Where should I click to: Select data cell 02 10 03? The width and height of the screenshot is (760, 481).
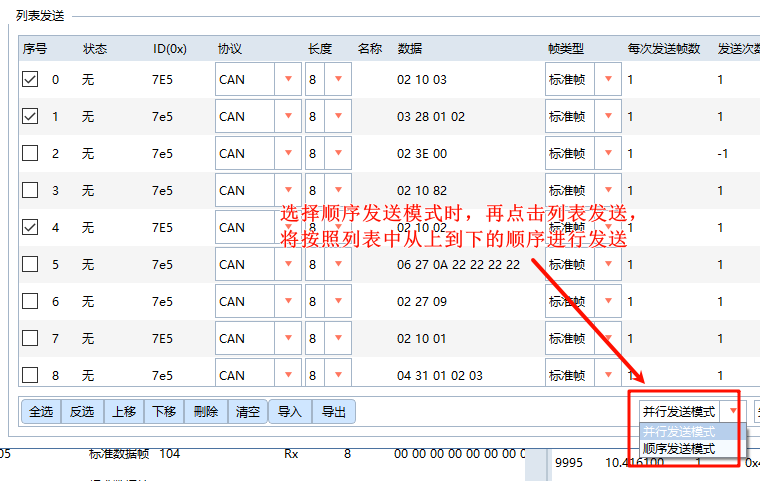click(x=422, y=80)
